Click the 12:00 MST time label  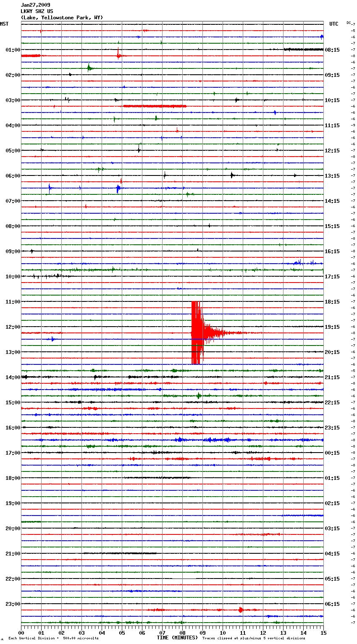13,327
